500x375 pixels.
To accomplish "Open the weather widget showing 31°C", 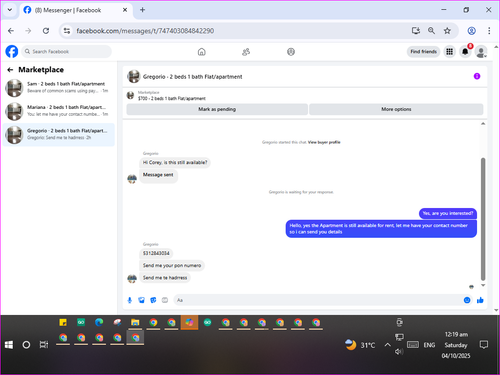I will point(360,345).
